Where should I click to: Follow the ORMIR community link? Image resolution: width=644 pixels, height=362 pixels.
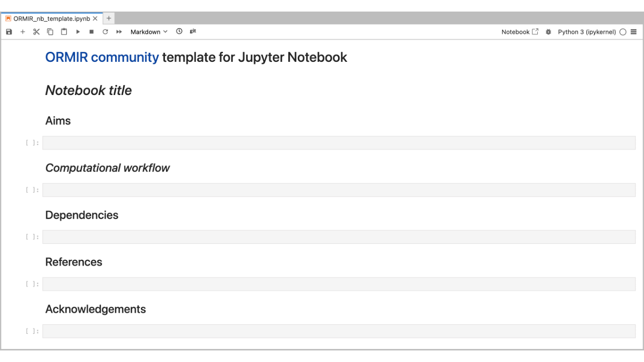tap(102, 57)
